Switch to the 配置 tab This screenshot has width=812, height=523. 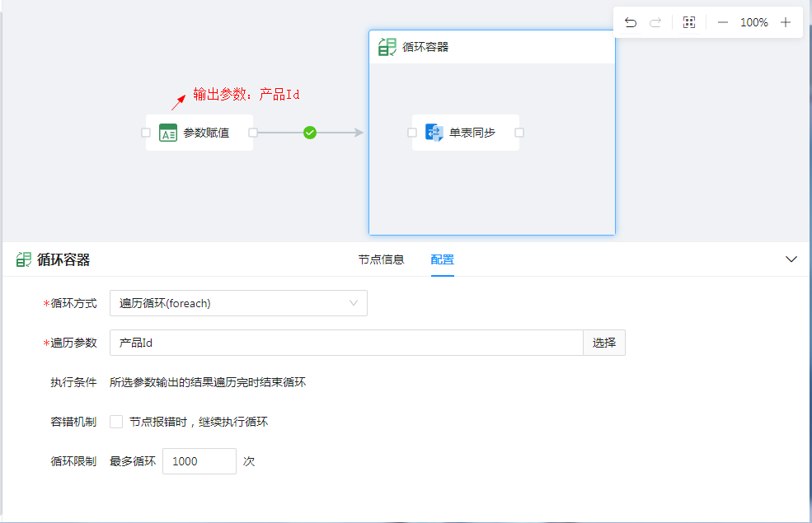[442, 259]
